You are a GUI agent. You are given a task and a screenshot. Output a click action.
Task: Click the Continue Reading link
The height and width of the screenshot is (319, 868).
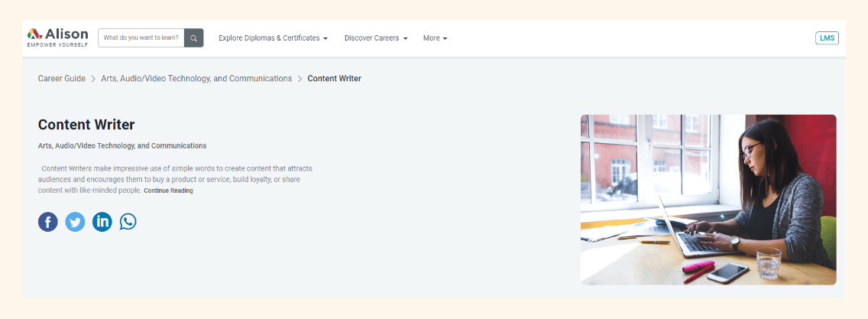pos(168,190)
